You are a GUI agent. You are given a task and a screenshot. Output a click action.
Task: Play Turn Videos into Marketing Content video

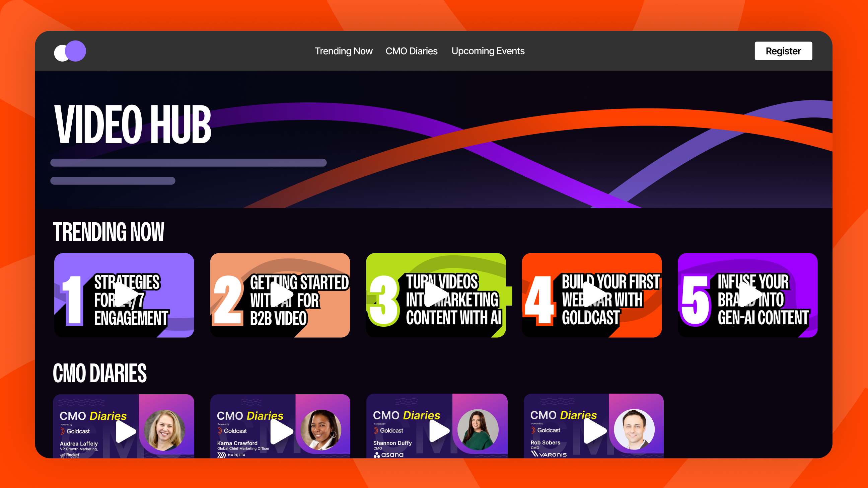tap(436, 295)
